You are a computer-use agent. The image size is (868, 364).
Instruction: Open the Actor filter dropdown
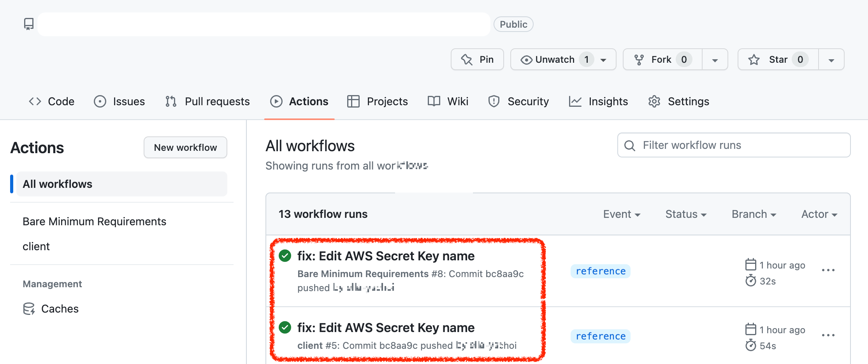[819, 214]
